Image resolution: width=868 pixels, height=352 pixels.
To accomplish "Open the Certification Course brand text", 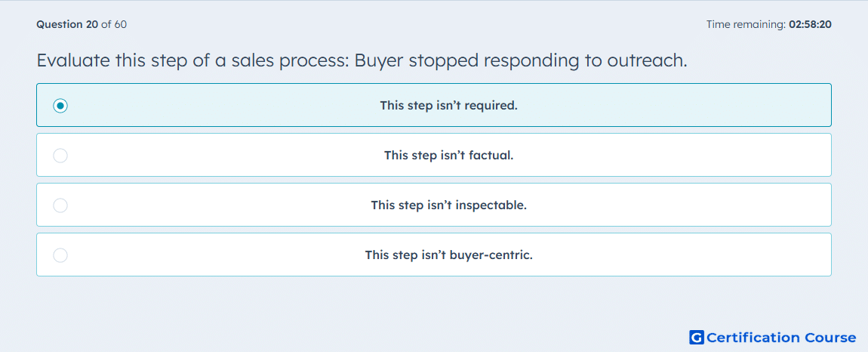I will pyautogui.click(x=781, y=337).
